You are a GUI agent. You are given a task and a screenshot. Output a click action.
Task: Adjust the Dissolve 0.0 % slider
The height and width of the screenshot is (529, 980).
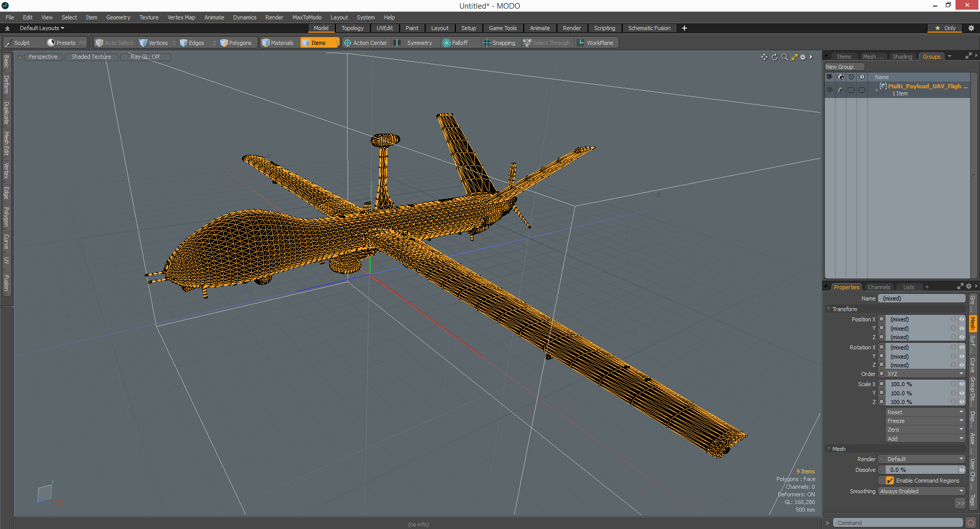point(922,470)
